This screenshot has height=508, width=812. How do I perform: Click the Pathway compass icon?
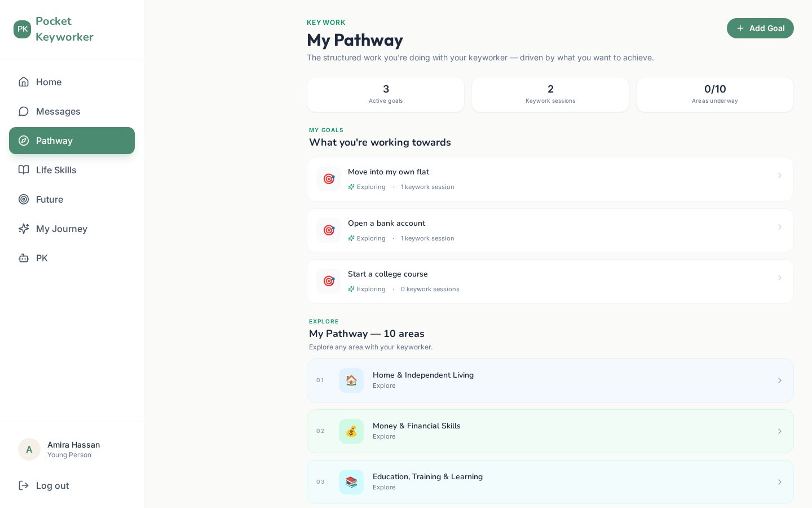click(x=24, y=141)
